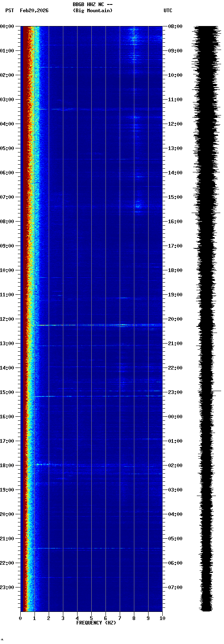Click the UTC 19:00 time label

175,295
